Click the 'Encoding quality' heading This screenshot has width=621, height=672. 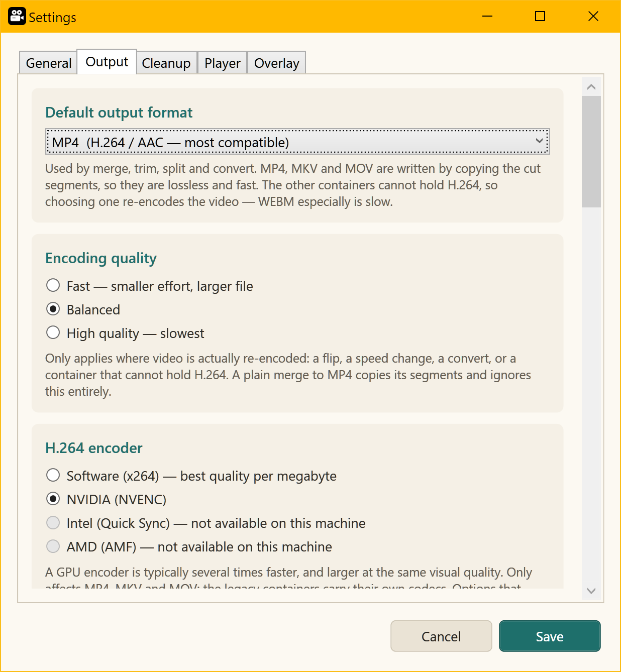101,258
